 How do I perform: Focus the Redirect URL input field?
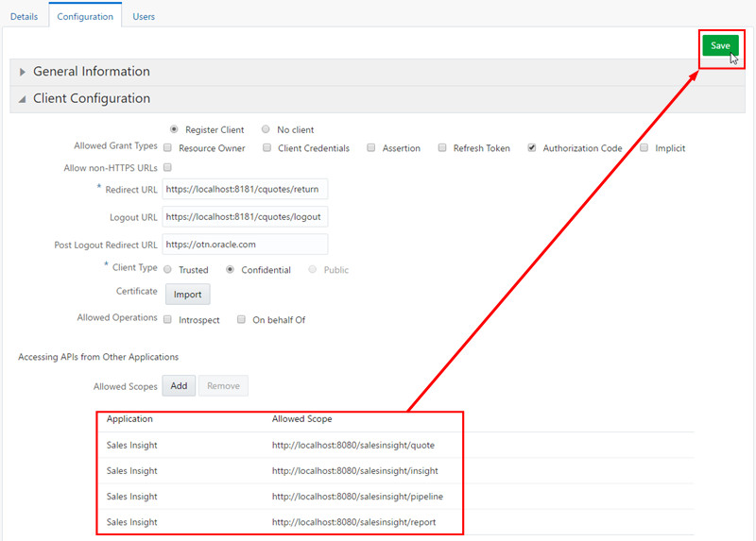click(245, 189)
